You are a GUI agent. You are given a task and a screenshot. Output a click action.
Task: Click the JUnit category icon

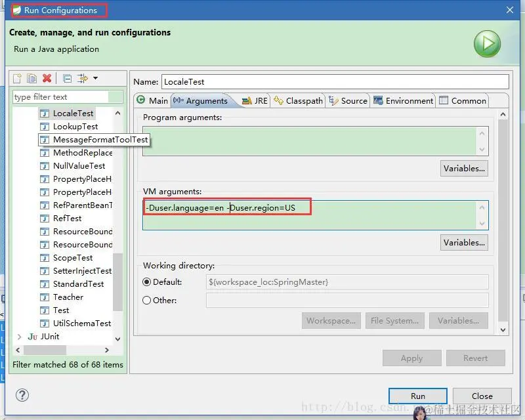32,337
